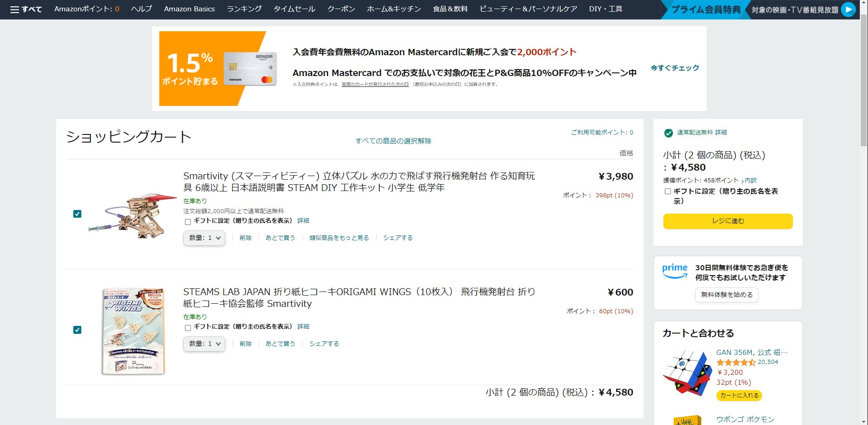868x425 pixels.
Task: Open タイムセール deals page
Action: [x=295, y=9]
